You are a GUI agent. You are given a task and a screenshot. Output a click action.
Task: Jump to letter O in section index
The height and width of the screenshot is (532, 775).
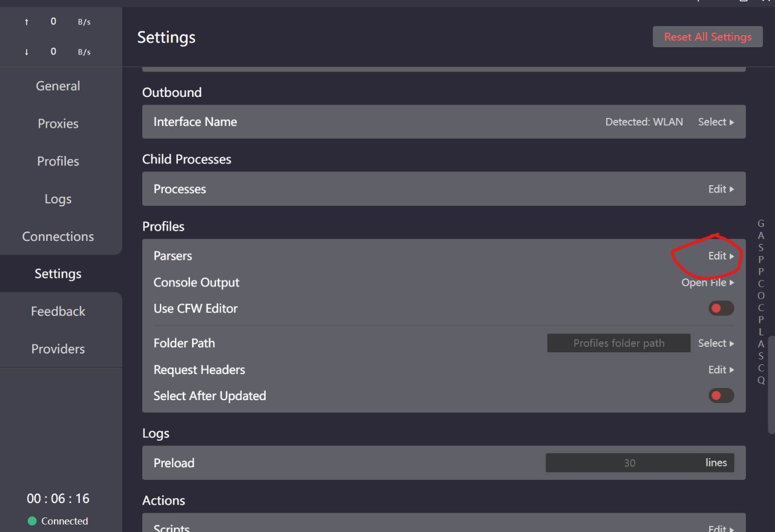tap(761, 295)
